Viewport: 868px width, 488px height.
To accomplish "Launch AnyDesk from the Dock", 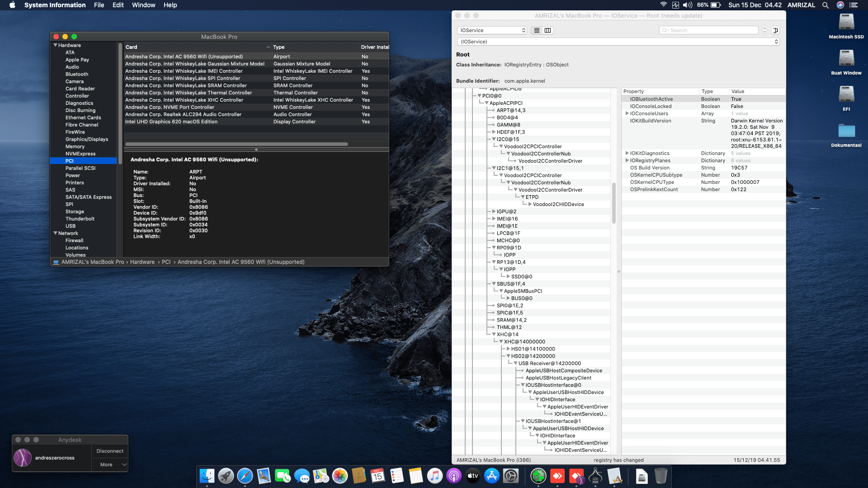I will click(557, 476).
